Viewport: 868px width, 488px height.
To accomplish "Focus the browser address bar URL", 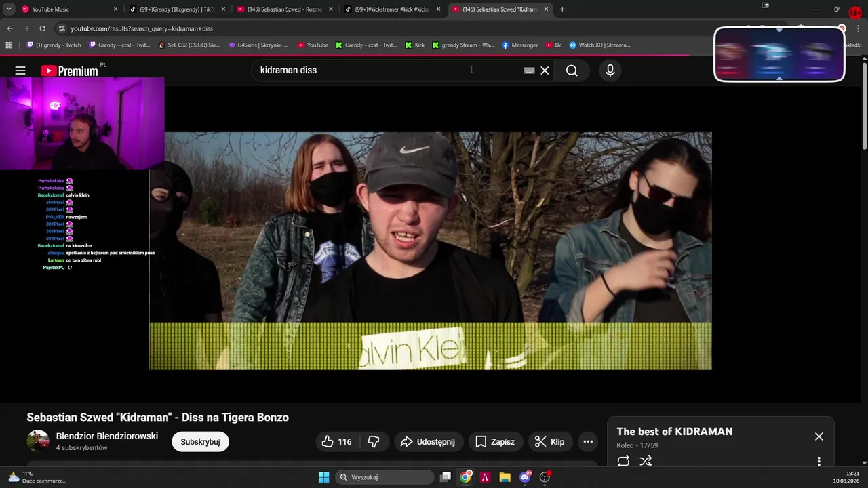I will (x=142, y=28).
